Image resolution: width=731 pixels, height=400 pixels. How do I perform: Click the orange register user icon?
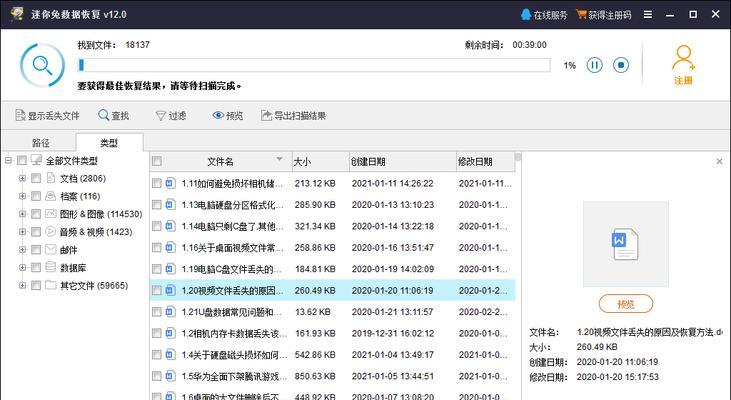click(x=683, y=58)
